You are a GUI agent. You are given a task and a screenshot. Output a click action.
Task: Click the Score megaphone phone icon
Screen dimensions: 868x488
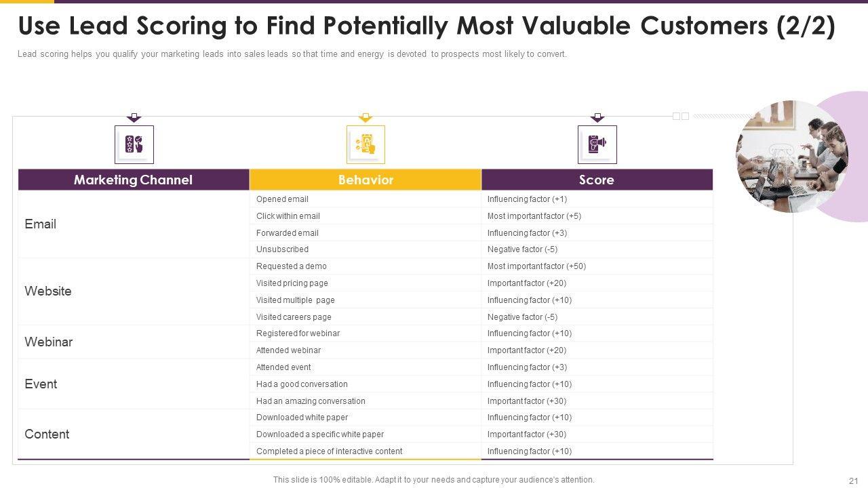click(x=597, y=144)
